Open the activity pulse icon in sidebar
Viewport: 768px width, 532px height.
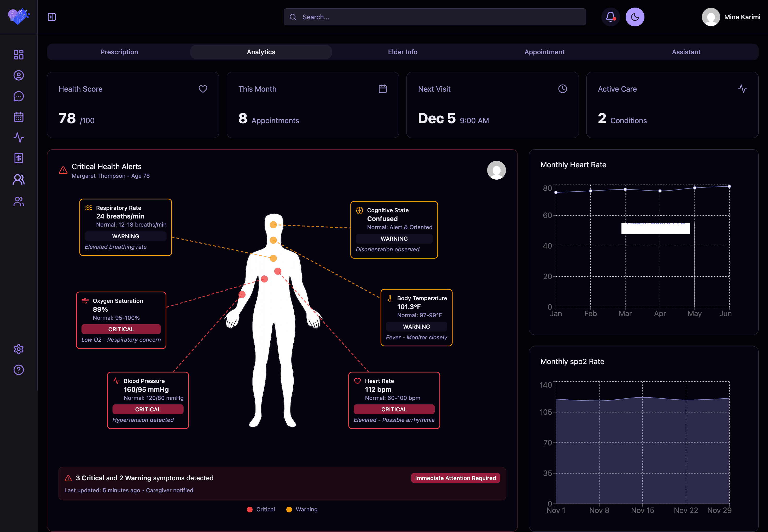coord(19,137)
